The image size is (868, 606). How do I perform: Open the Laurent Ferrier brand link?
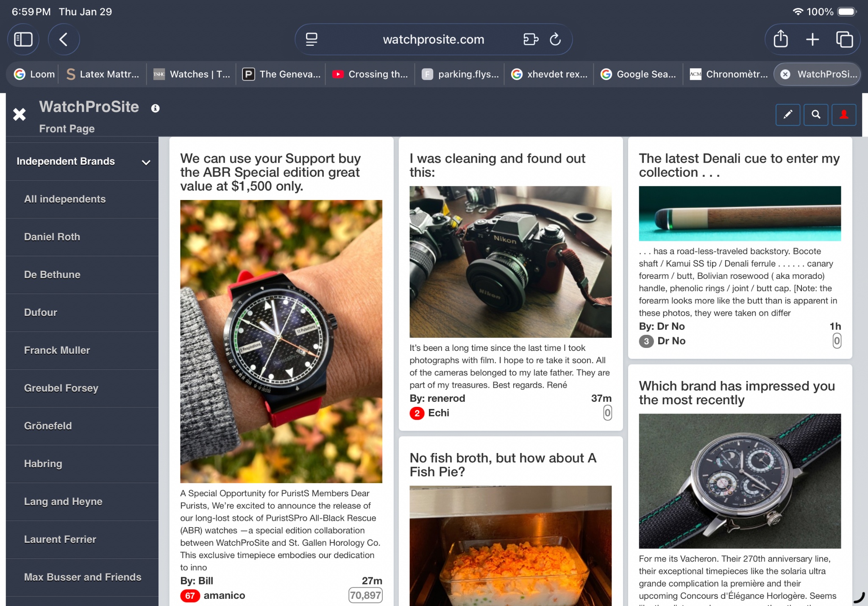tap(60, 539)
